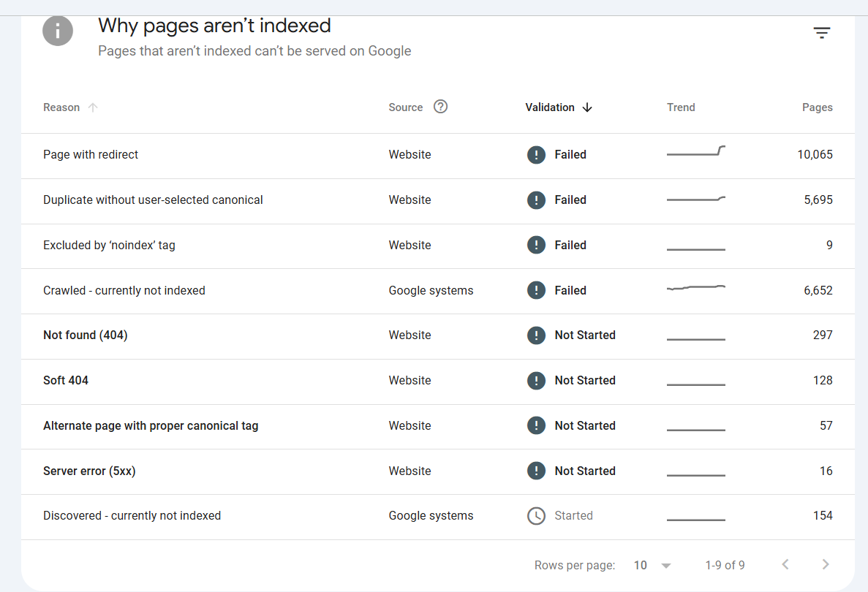Open Not found (404) row details
Viewport: 868px width, 592px height.
coord(438,336)
